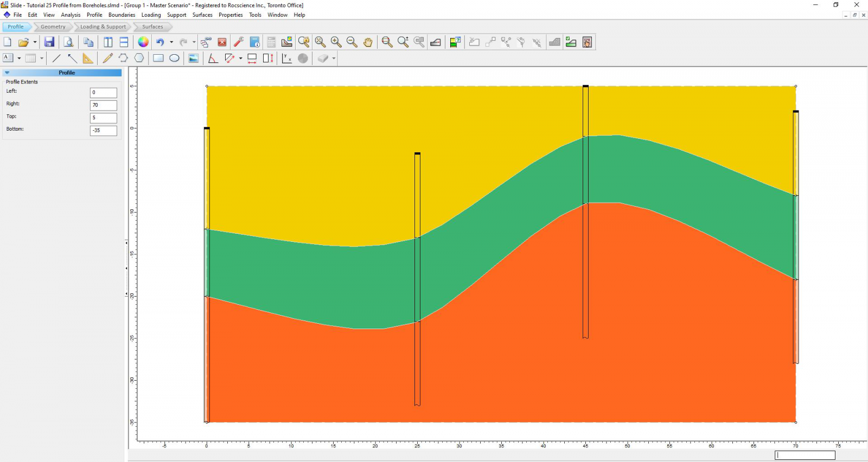Screen dimensions: 868x462
Task: Click the command input box at bottom right
Action: click(x=805, y=455)
